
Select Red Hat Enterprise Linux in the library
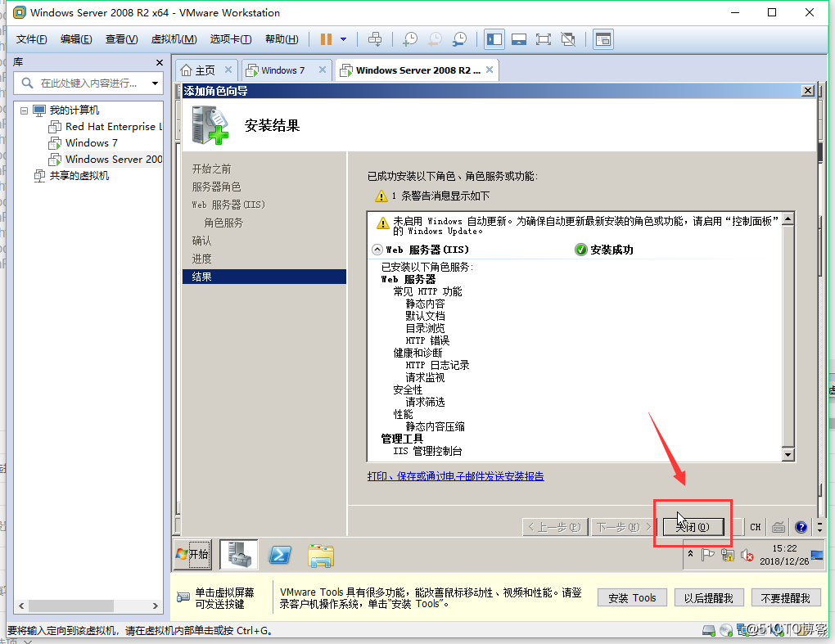click(x=106, y=127)
